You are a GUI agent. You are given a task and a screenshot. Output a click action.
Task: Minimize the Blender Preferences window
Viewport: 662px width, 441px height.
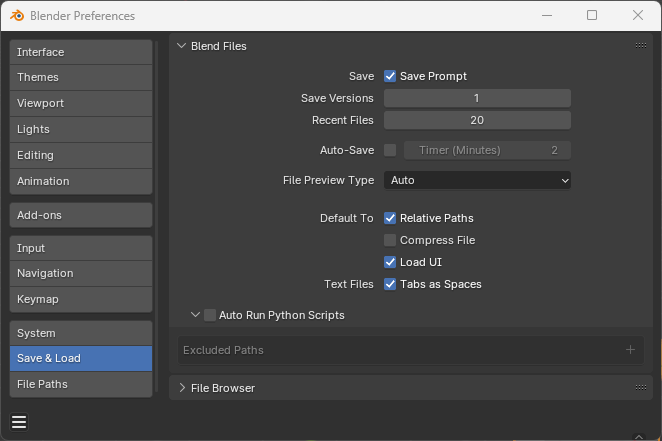click(x=547, y=16)
